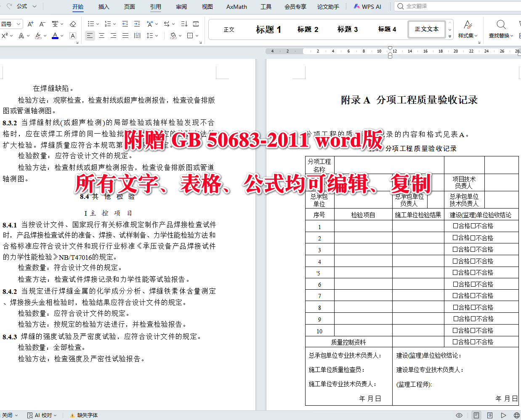Increase font size with the A+ icon
The width and height of the screenshot is (521, 420).
(30, 24)
